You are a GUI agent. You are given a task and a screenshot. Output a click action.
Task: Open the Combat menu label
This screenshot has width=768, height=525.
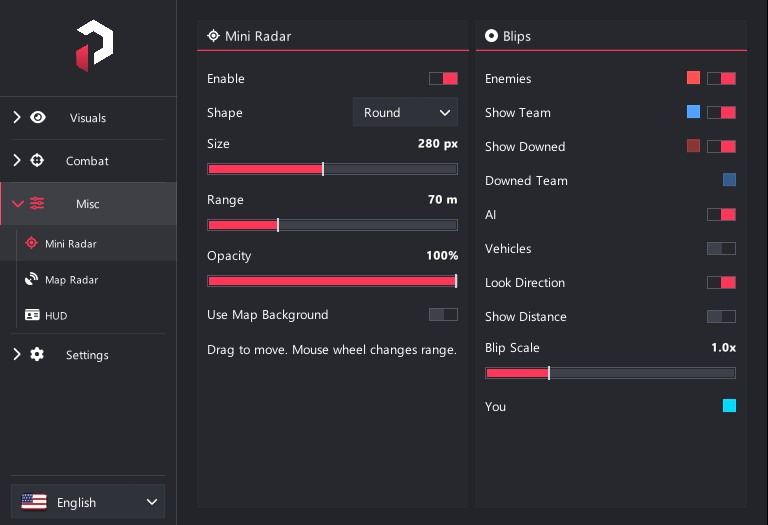(87, 161)
